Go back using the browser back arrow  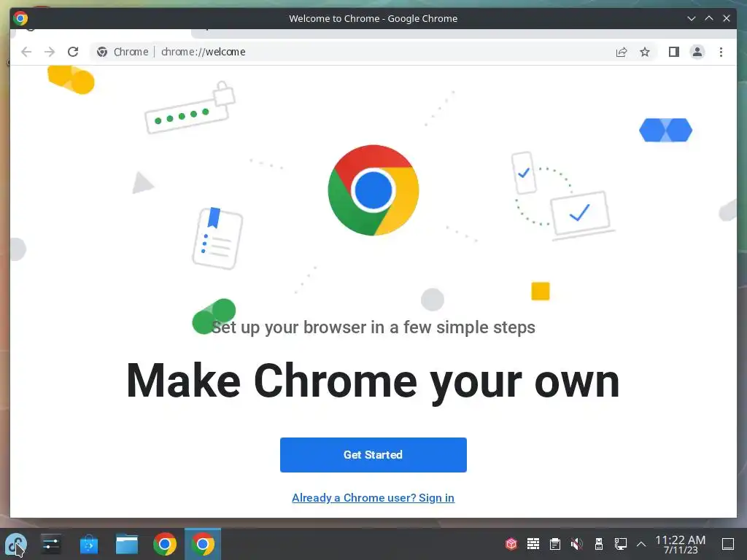click(26, 52)
